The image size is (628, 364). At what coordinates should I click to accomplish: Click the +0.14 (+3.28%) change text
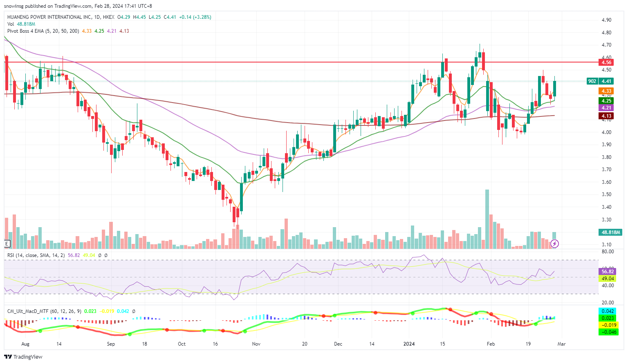click(195, 17)
